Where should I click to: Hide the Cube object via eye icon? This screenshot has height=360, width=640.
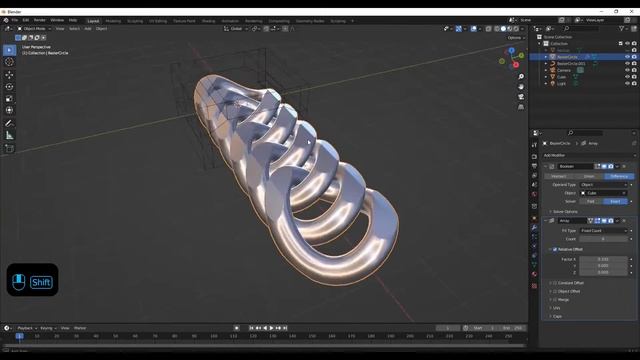pyautogui.click(x=627, y=77)
